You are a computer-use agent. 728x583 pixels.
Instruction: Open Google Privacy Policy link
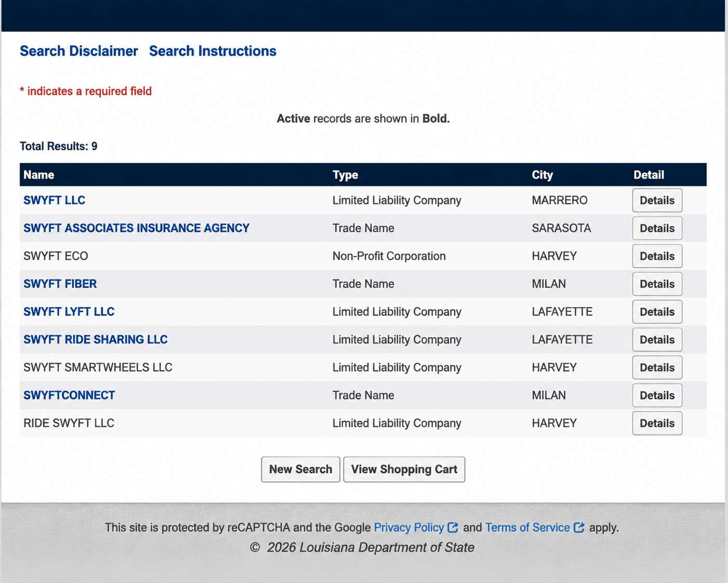(x=409, y=527)
